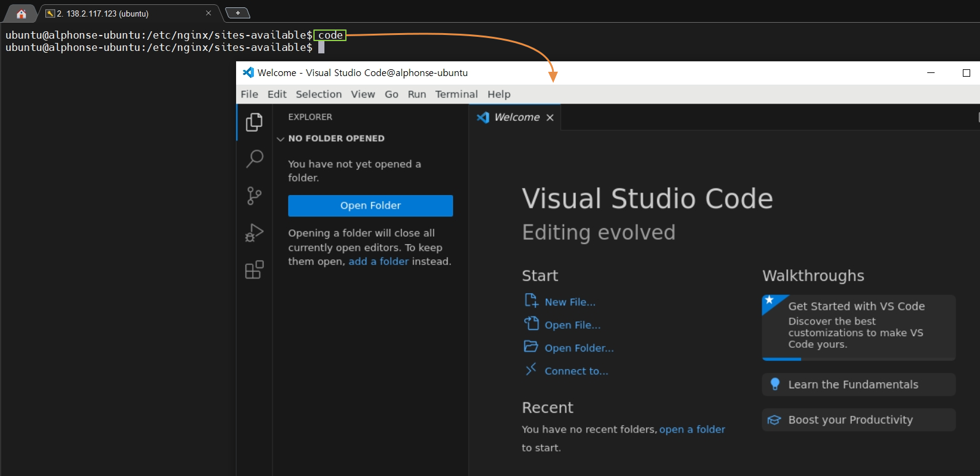
Task: Click the graduation cap icon on Boost your Productivity
Action: click(x=775, y=420)
